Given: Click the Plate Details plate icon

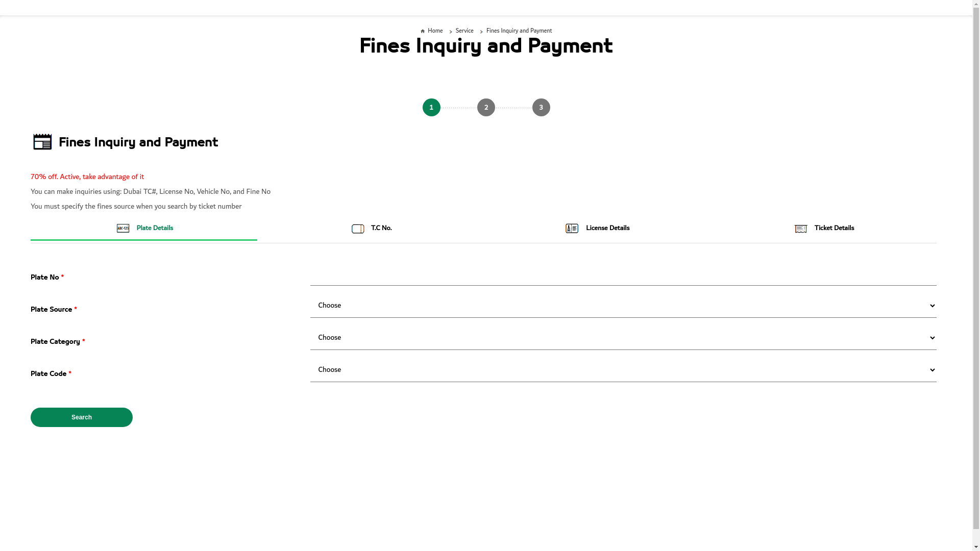Looking at the screenshot, I should (x=123, y=229).
